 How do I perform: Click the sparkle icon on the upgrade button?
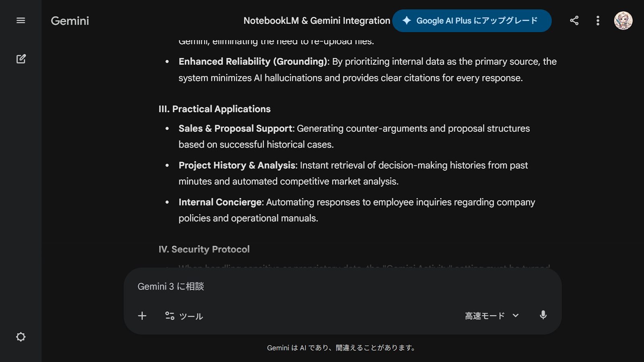(407, 21)
